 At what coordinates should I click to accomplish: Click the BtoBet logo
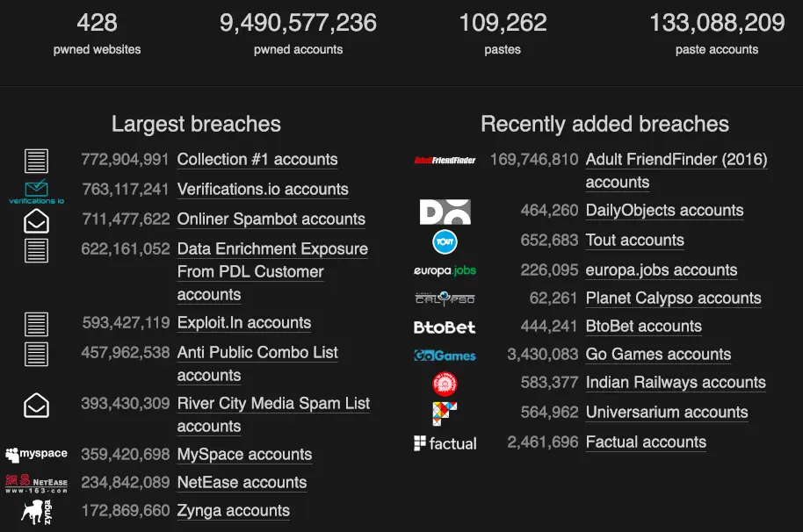[445, 327]
